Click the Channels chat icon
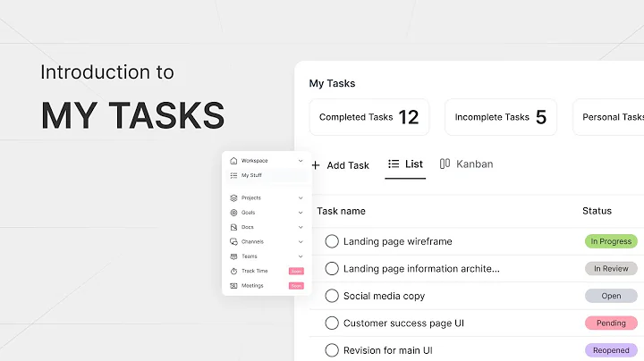The image size is (644, 361). pyautogui.click(x=233, y=241)
